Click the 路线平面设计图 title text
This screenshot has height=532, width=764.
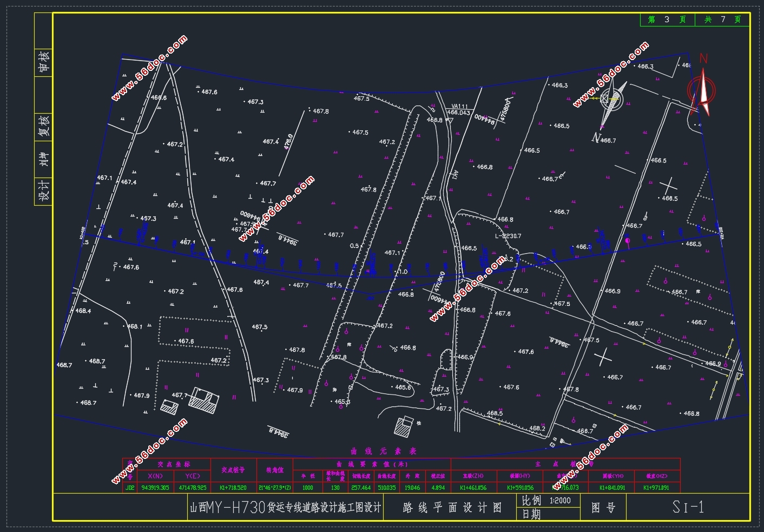[x=452, y=508]
